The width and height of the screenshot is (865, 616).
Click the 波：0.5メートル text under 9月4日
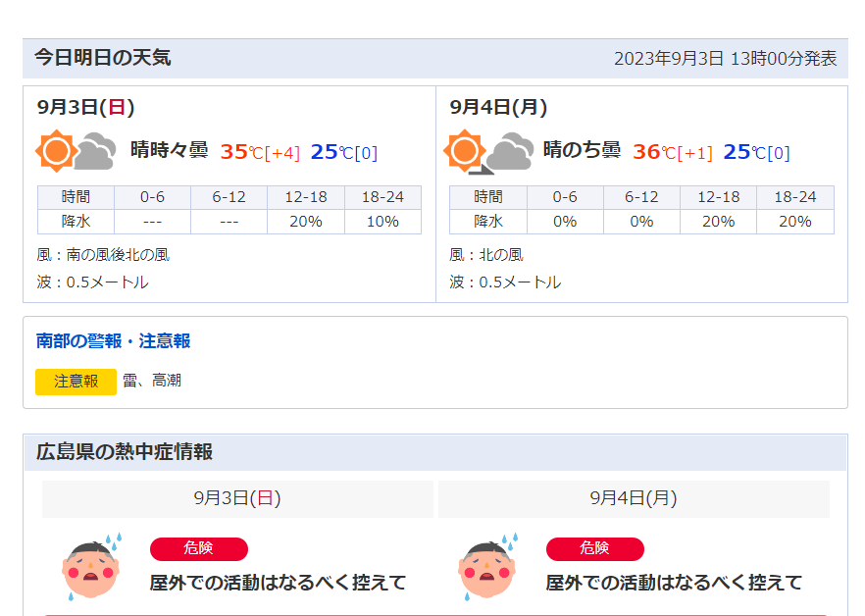[x=505, y=282]
